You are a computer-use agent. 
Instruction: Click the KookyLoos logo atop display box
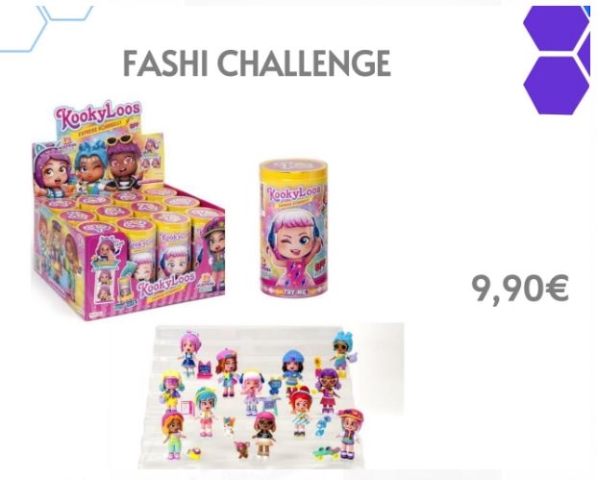click(x=98, y=113)
